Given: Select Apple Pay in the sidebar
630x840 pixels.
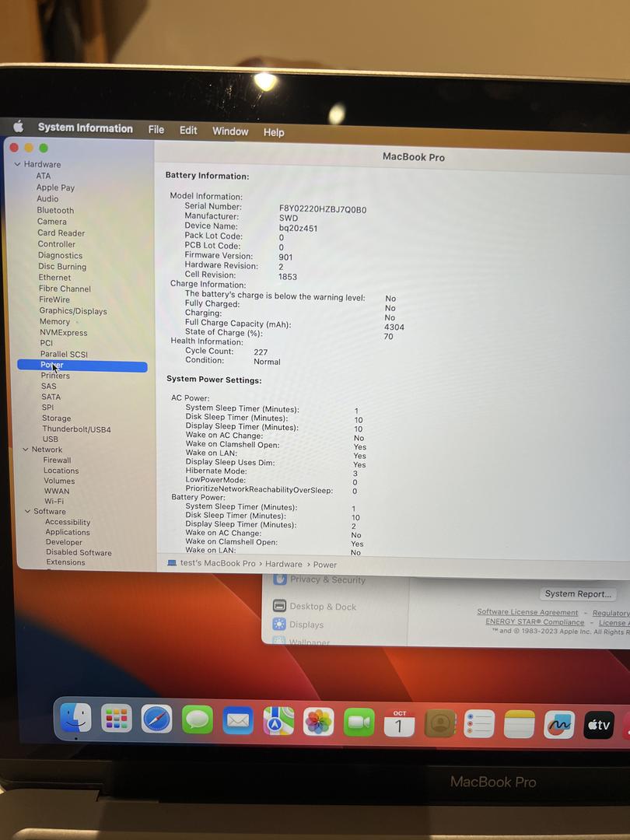Looking at the screenshot, I should (x=55, y=187).
